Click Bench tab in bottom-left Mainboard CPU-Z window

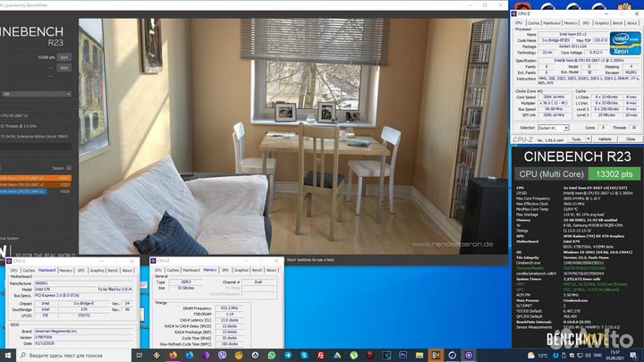[x=113, y=271]
